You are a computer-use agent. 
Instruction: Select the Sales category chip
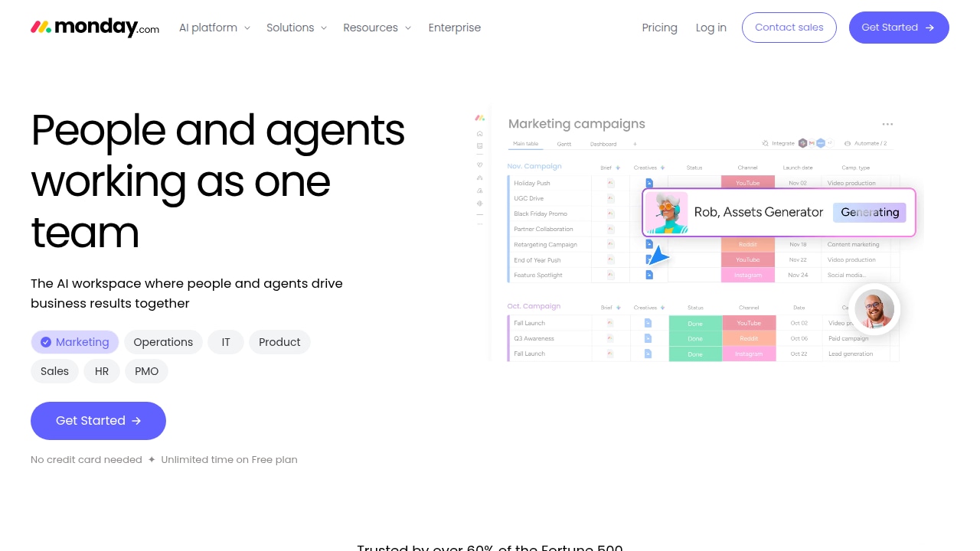tap(54, 371)
